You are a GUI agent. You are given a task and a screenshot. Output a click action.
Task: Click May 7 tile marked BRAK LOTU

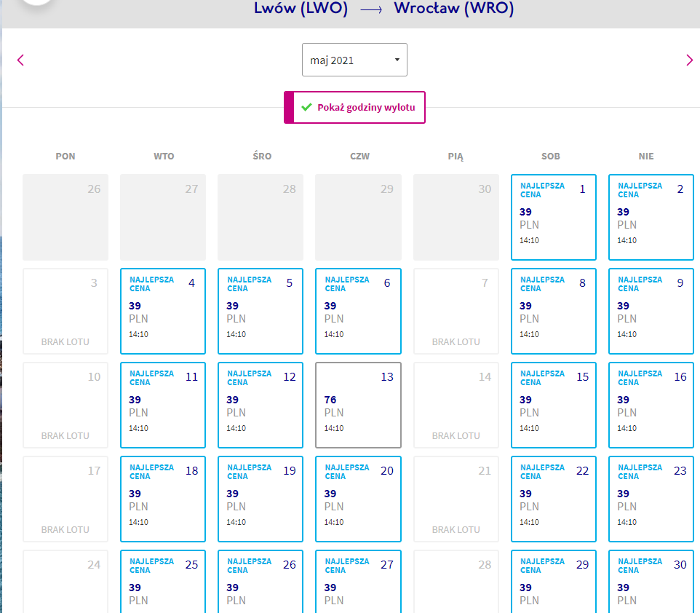(x=456, y=311)
